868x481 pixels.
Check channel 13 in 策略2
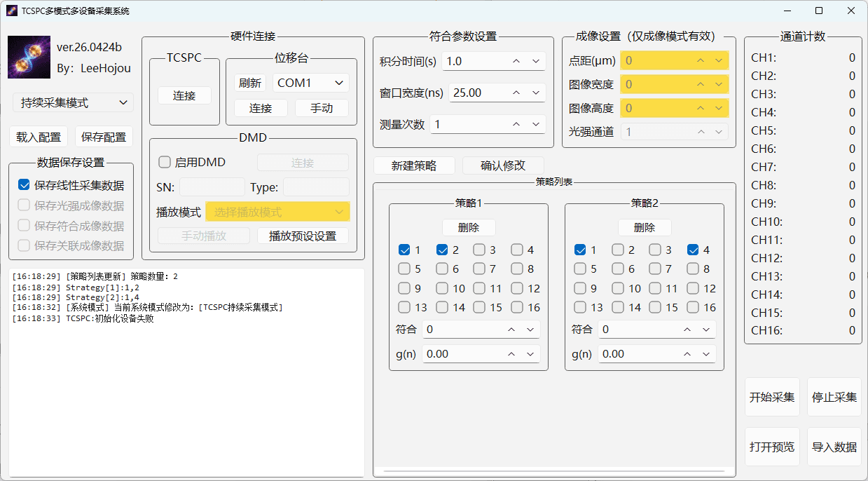(580, 307)
